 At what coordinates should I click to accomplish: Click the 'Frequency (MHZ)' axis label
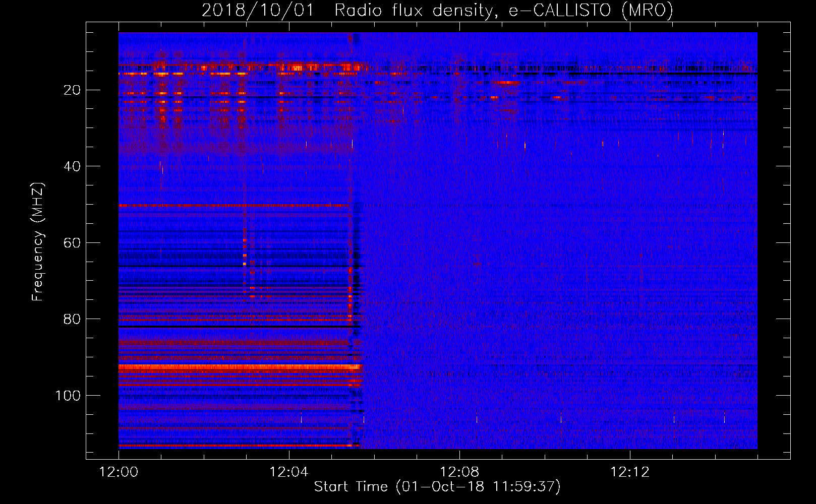point(38,242)
